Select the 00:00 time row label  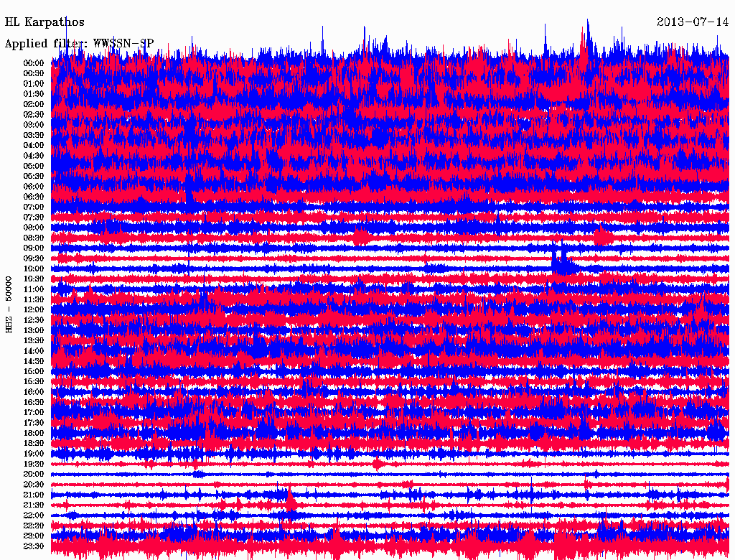coord(34,63)
